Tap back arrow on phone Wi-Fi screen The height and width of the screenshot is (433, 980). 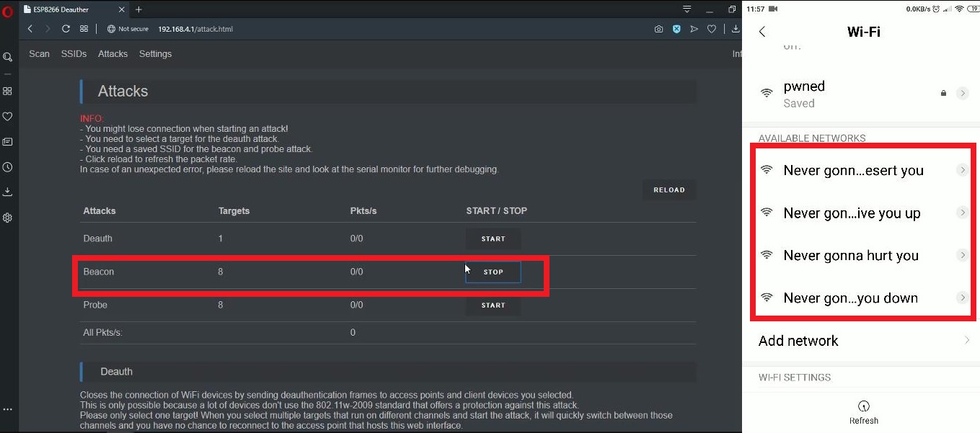(x=762, y=32)
